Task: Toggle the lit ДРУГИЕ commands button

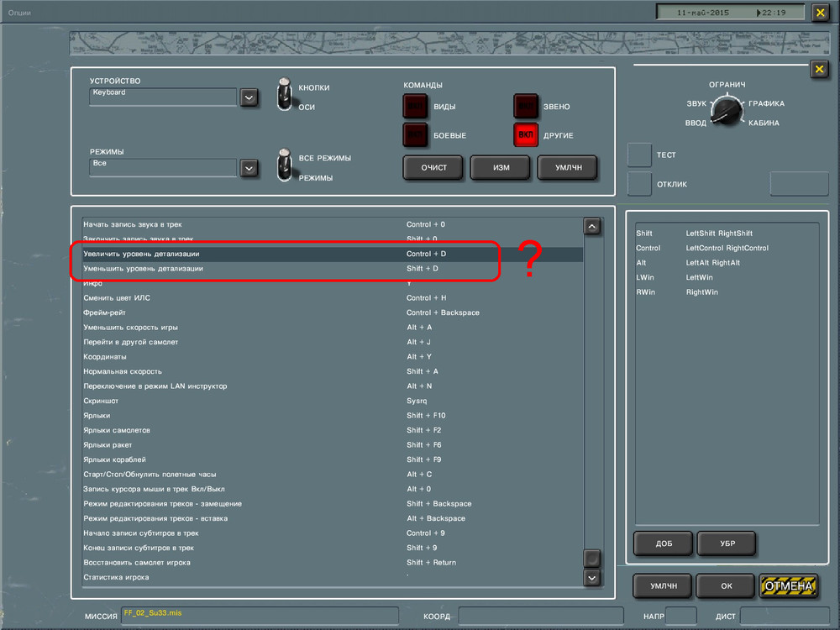Action: [526, 135]
